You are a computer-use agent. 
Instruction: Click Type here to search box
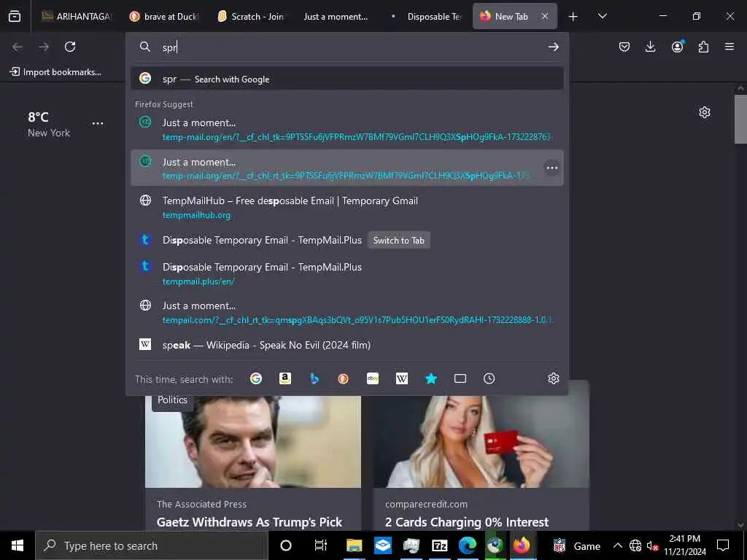point(152,545)
